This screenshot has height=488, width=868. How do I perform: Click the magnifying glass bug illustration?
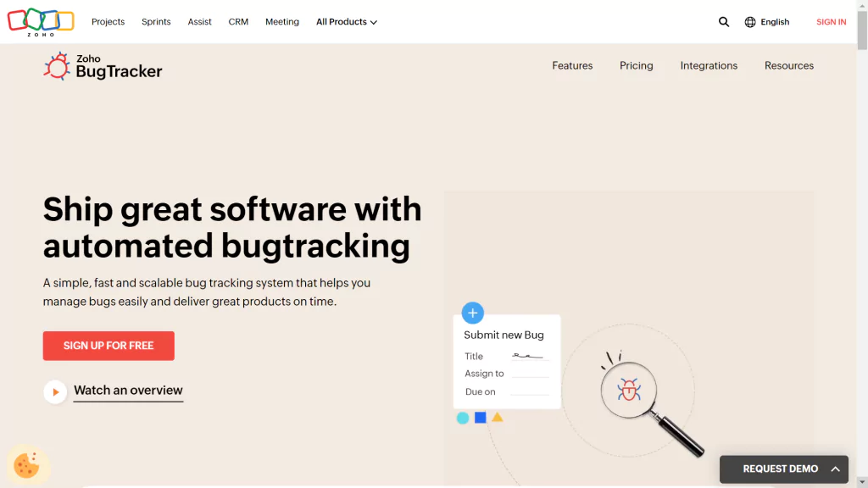[652, 408]
